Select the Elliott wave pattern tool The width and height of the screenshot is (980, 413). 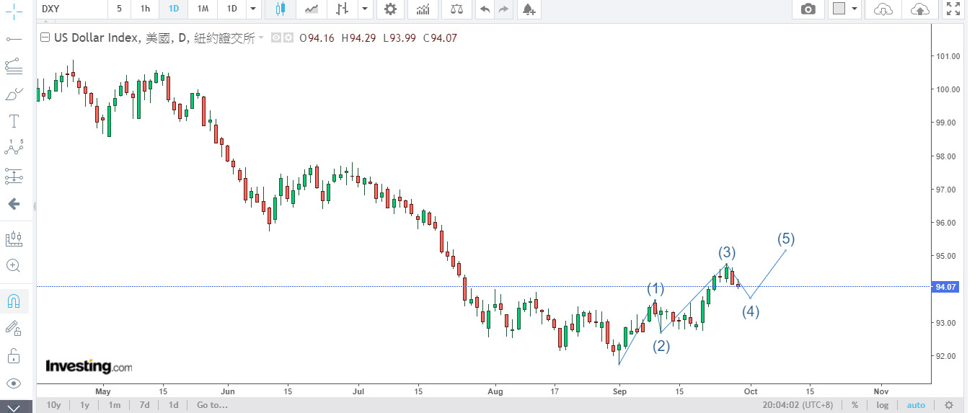pos(13,148)
